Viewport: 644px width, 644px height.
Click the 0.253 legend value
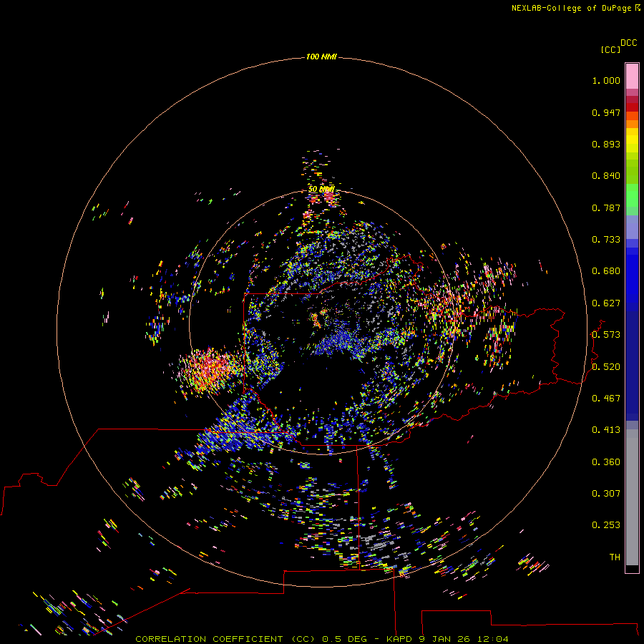point(606,525)
